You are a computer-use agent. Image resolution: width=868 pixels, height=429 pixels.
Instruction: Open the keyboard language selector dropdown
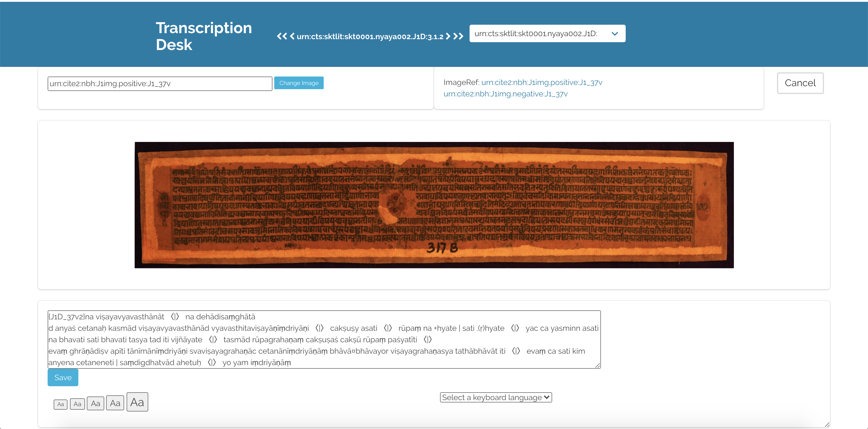[x=494, y=397]
